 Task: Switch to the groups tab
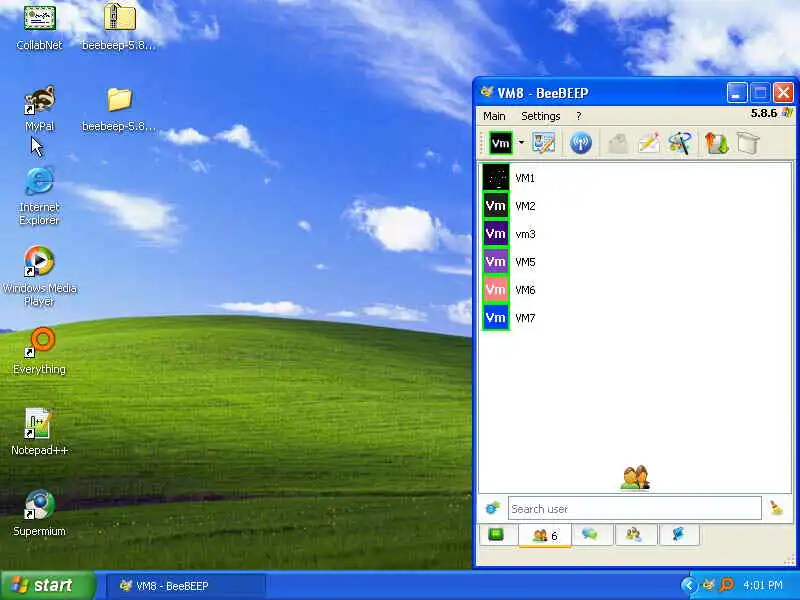(634, 535)
